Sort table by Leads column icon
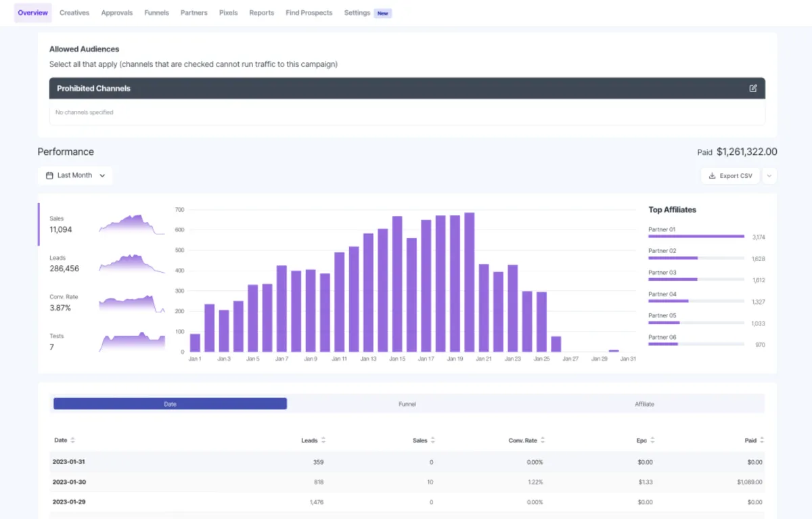Viewport: 812px width, 519px height. pyautogui.click(x=323, y=440)
